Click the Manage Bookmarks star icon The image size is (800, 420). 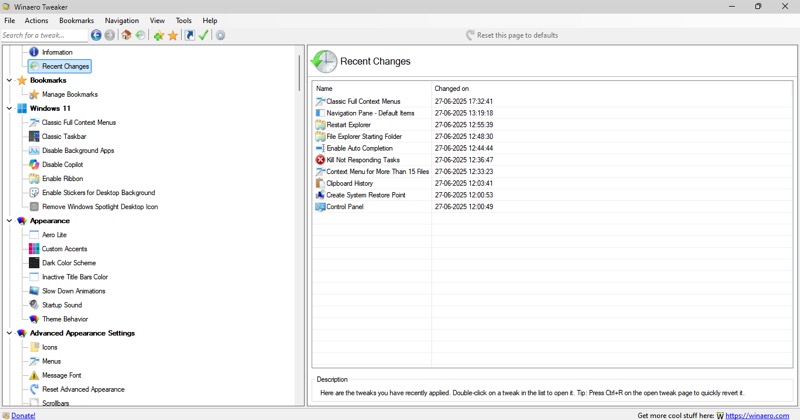pos(34,94)
